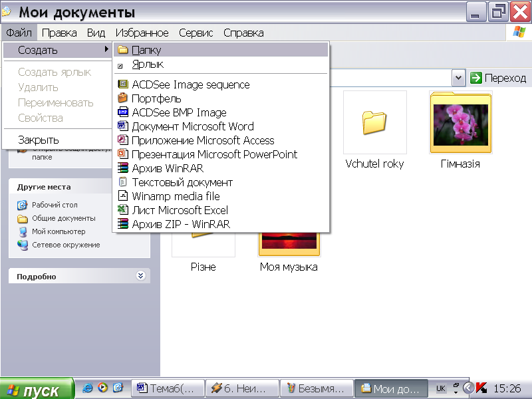The height and width of the screenshot is (399, 532).
Task: Open the Правка menu
Action: [x=59, y=33]
